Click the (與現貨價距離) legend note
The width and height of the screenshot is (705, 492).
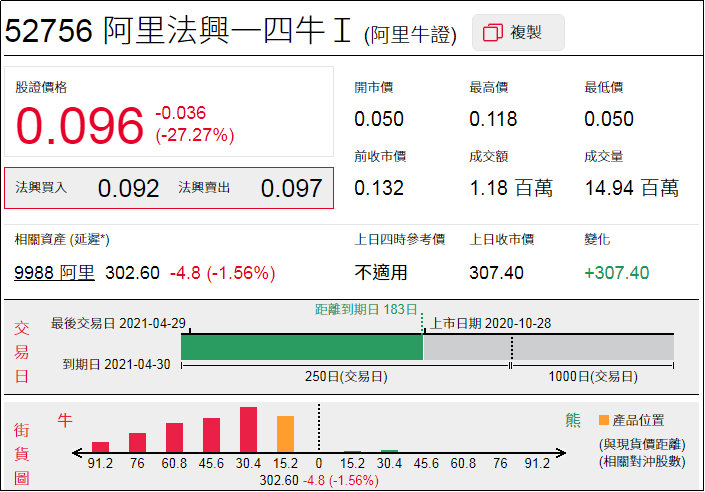[x=642, y=444]
